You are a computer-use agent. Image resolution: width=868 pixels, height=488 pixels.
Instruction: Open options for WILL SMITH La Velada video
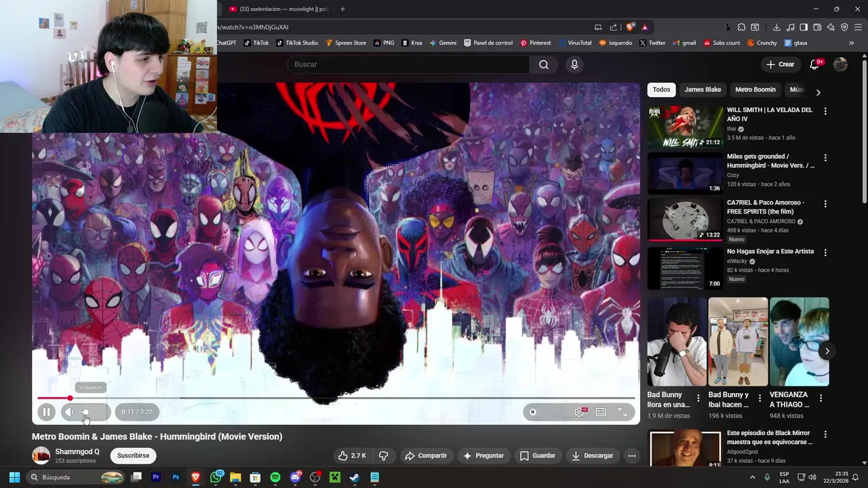coord(825,111)
